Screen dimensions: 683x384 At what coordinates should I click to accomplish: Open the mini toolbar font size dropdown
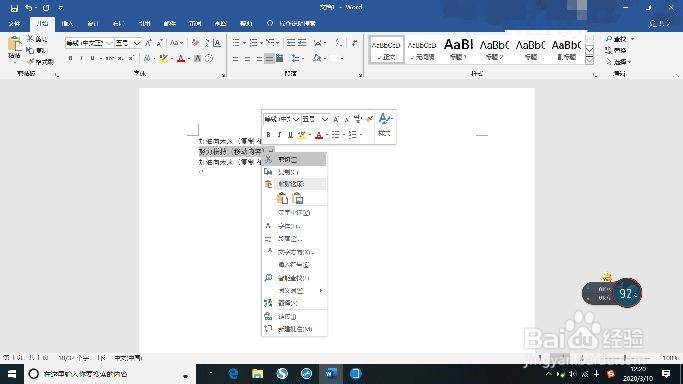click(x=325, y=119)
